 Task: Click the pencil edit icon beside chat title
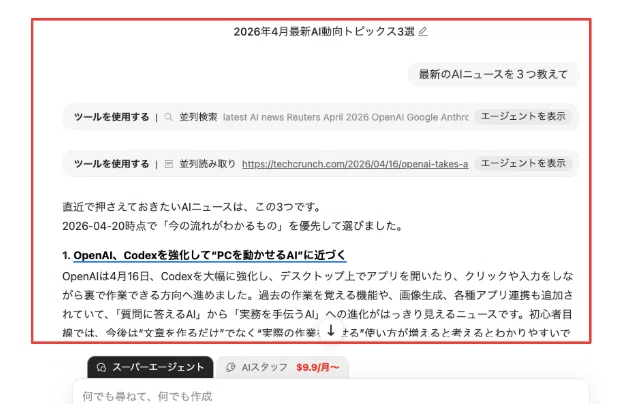(423, 31)
